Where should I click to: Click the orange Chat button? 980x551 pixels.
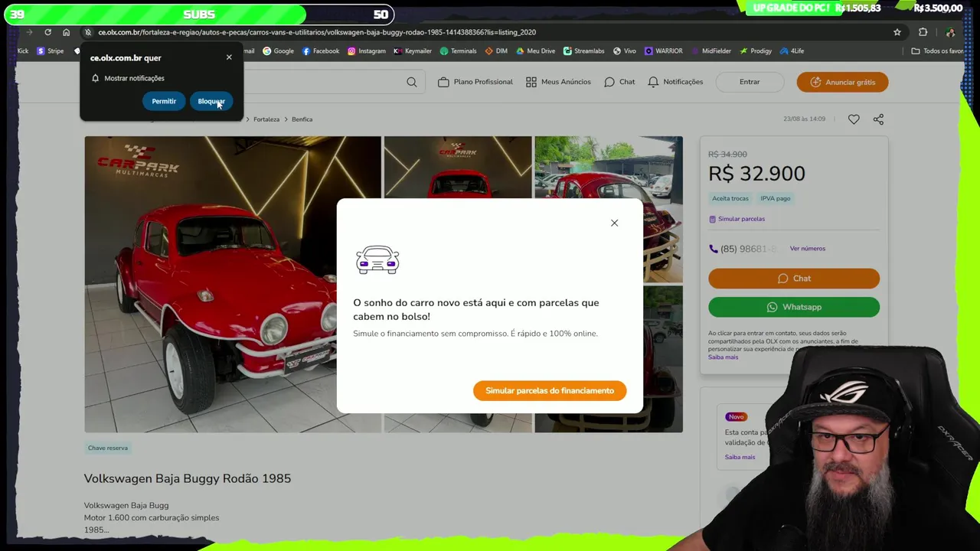tap(794, 279)
